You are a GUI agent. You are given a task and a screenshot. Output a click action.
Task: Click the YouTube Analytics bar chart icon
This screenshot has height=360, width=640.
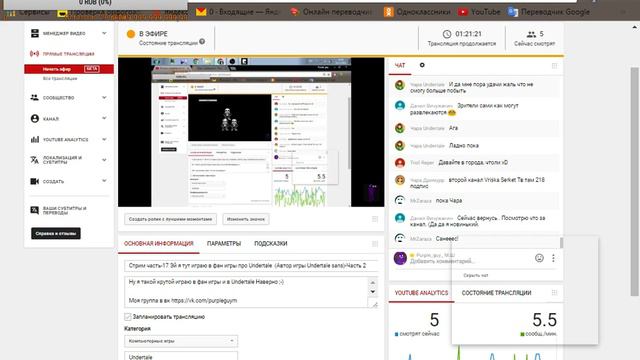pos(35,139)
